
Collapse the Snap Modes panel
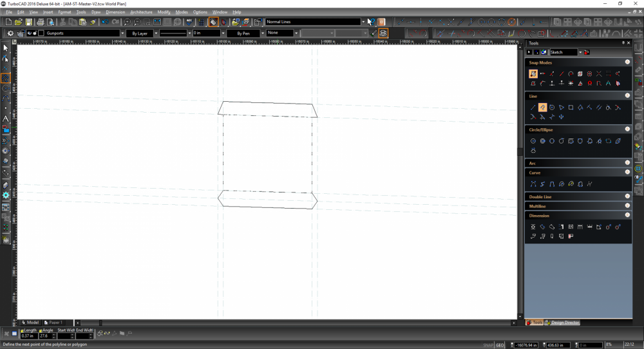click(627, 62)
